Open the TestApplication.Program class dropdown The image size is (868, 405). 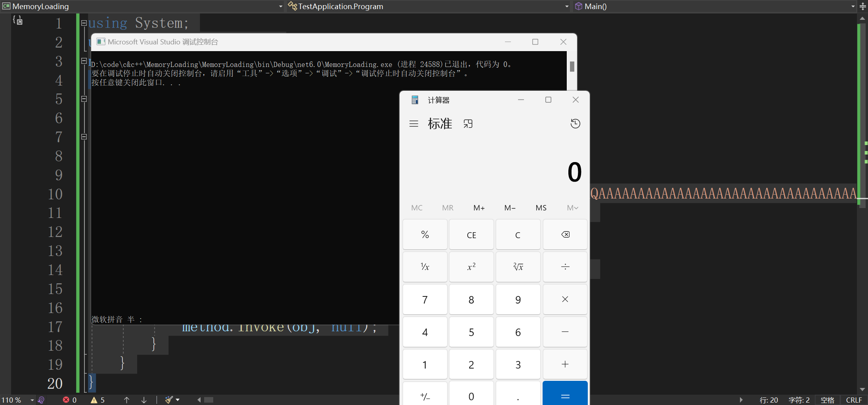point(567,6)
